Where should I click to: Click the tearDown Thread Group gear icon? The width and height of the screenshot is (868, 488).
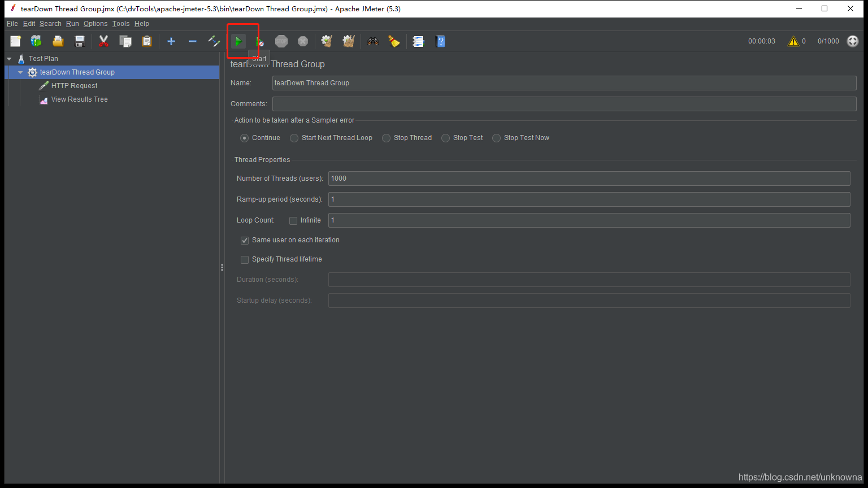tap(32, 72)
